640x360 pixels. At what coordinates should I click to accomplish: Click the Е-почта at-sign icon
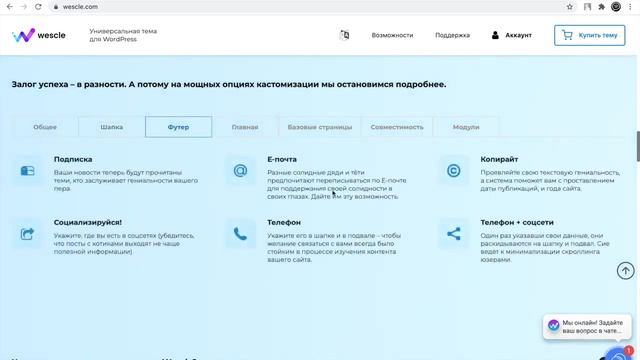(x=240, y=171)
